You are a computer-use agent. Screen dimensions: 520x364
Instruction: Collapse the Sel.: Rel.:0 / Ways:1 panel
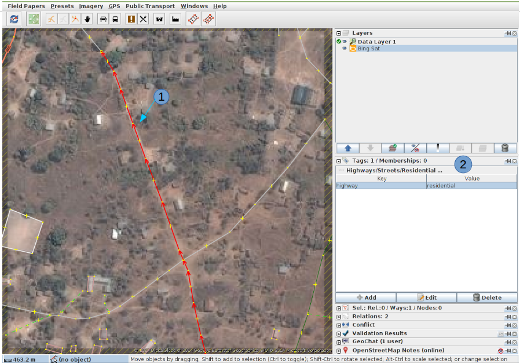coord(339,309)
